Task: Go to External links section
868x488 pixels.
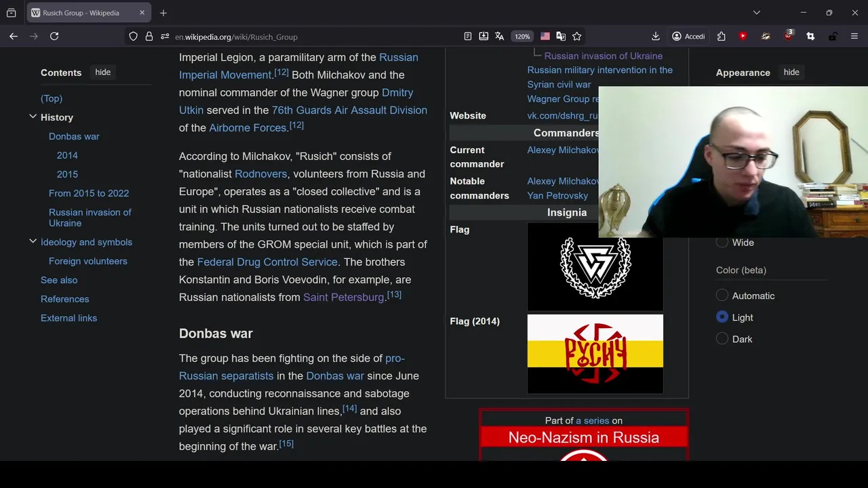Action: pyautogui.click(x=69, y=318)
